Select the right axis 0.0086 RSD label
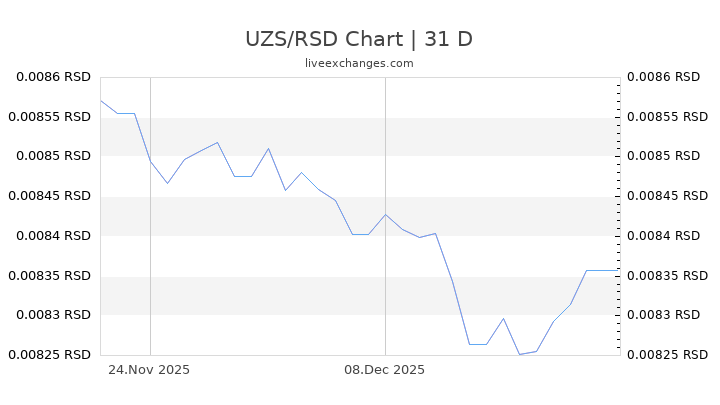This screenshot has height=405, width=720. pos(662,77)
